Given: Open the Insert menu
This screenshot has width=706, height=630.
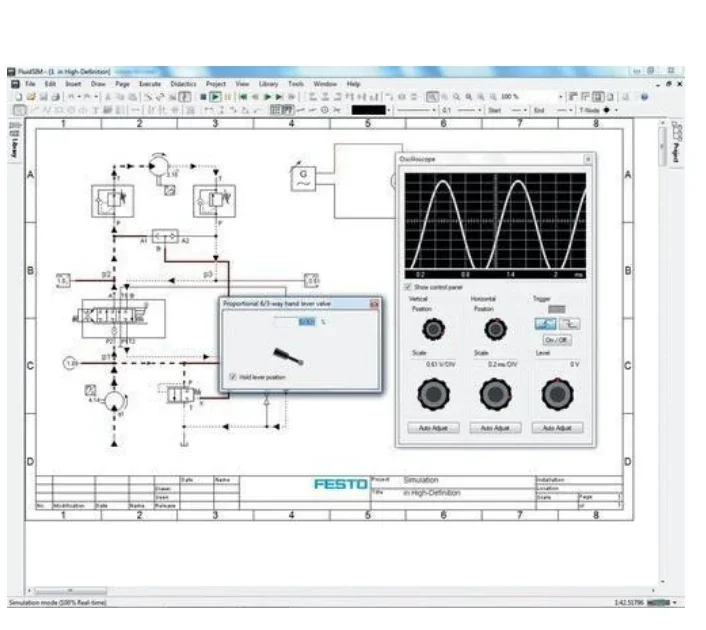Looking at the screenshot, I should pos(73,84).
